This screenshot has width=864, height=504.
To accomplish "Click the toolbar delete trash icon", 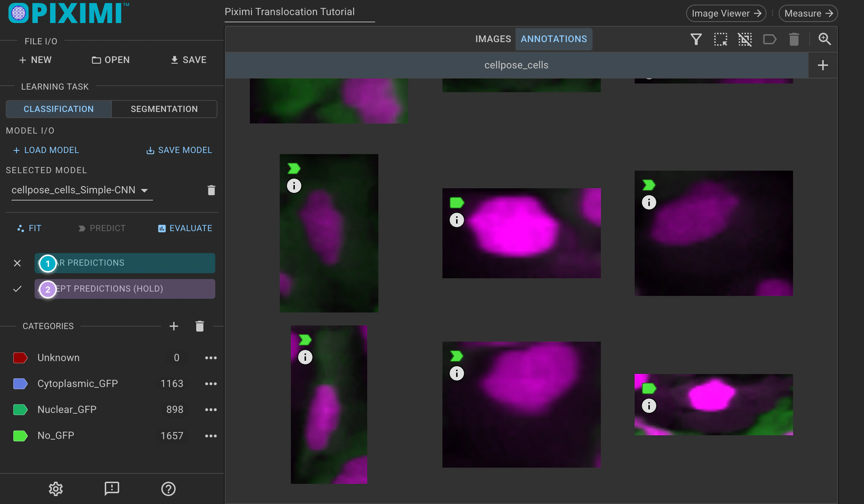I will (x=794, y=39).
